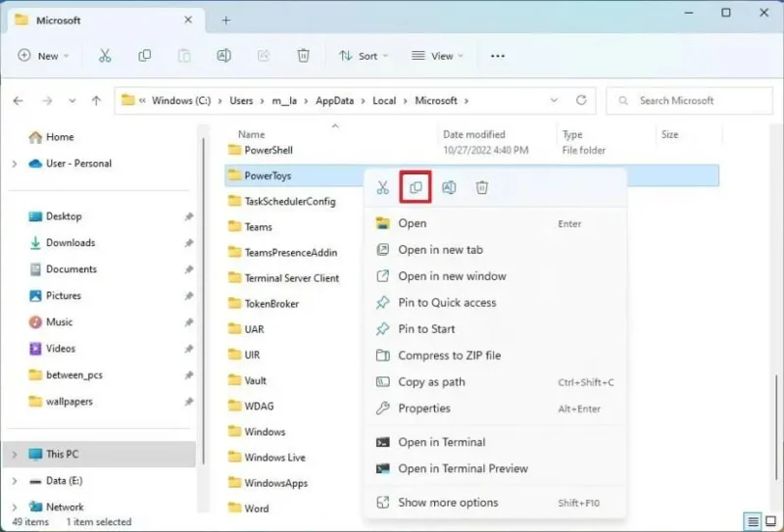Open the See more ellipsis menu in the toolbar
Screen dimensions: 784x532
point(498,56)
